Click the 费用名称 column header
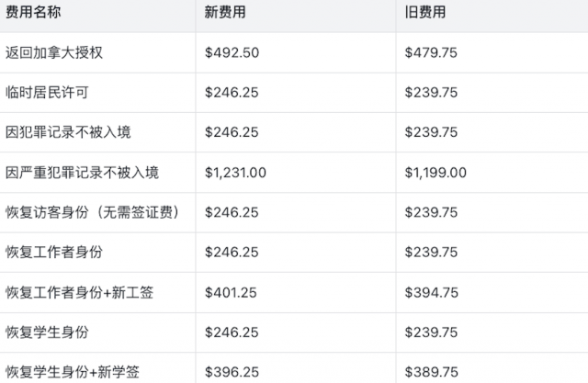 [36, 13]
